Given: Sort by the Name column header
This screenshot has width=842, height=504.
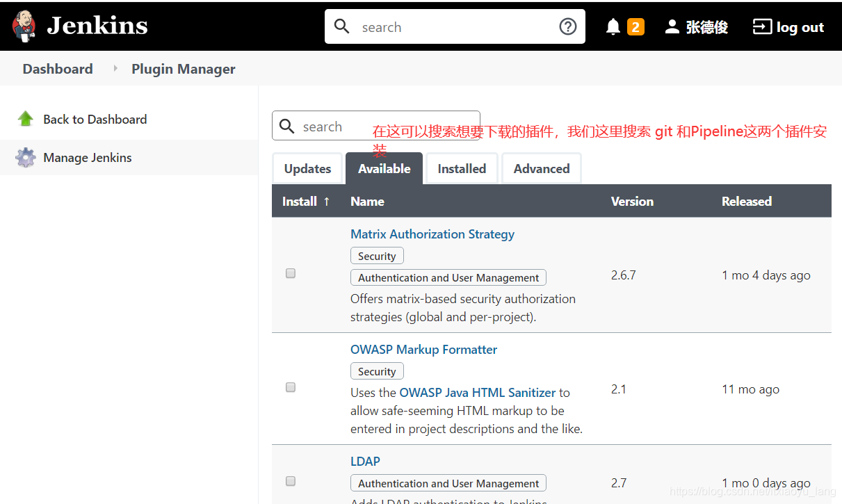Looking at the screenshot, I should coord(367,202).
